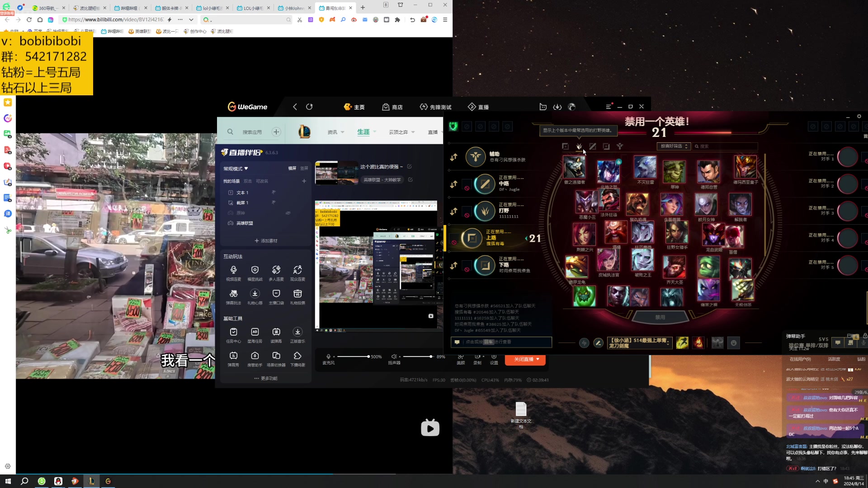The height and width of the screenshot is (488, 868).
Task: Open 商店 store tab in WeGame
Action: tap(392, 107)
